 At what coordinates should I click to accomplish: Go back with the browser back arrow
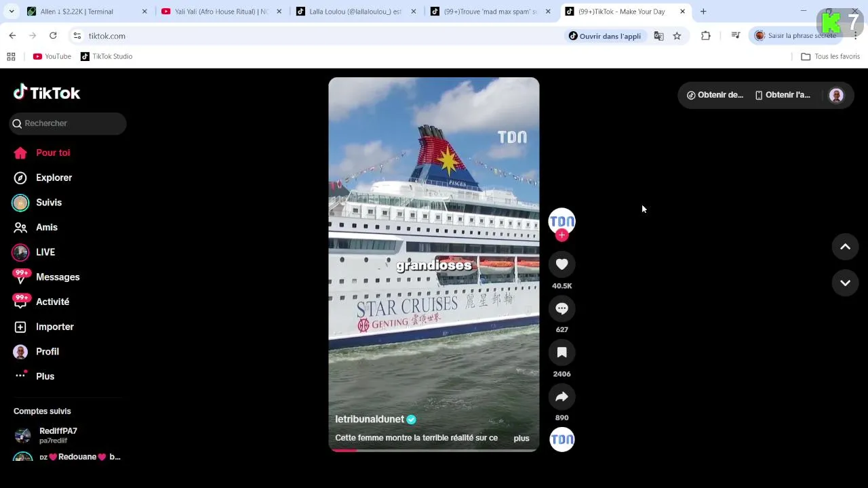12,36
